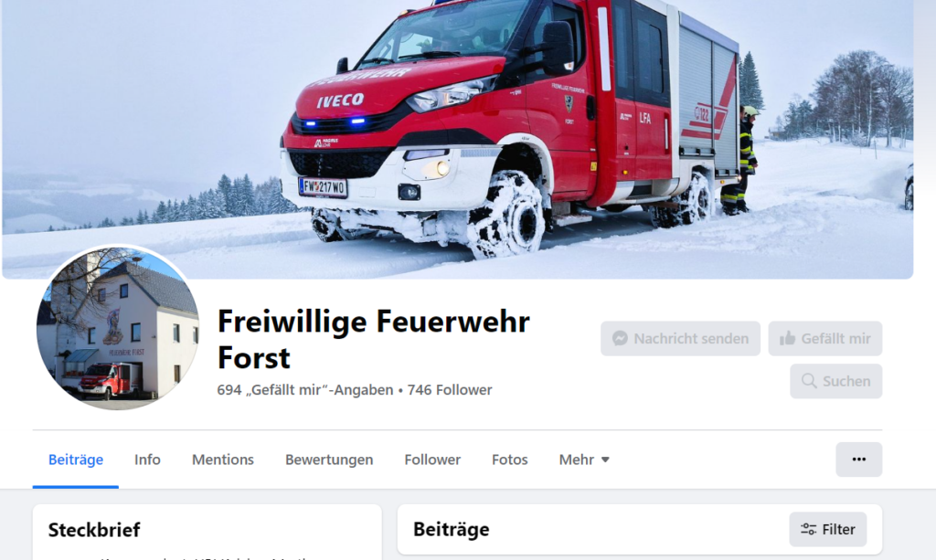936x560 pixels.
Task: Switch to the Info tab
Action: [147, 460]
